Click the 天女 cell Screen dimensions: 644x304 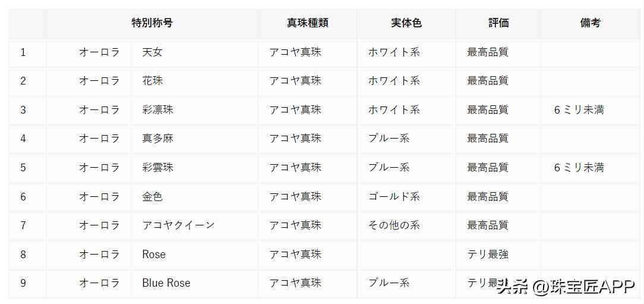(x=152, y=52)
